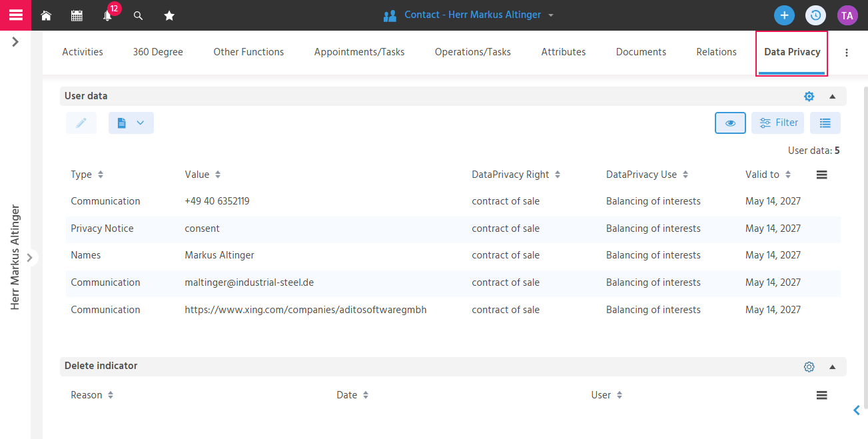Open the document export dropdown
Viewport: 868px width, 439px height.
131,123
